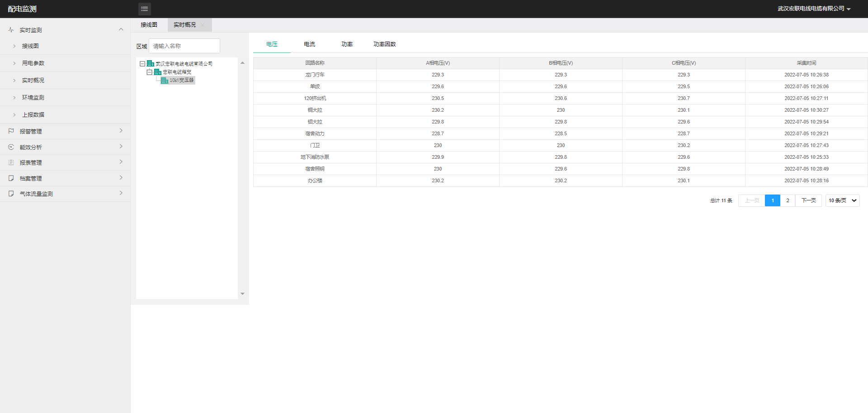This screenshot has width=868, height=413.
Task: Click the real-time monitoring pulse icon
Action: [x=11, y=30]
